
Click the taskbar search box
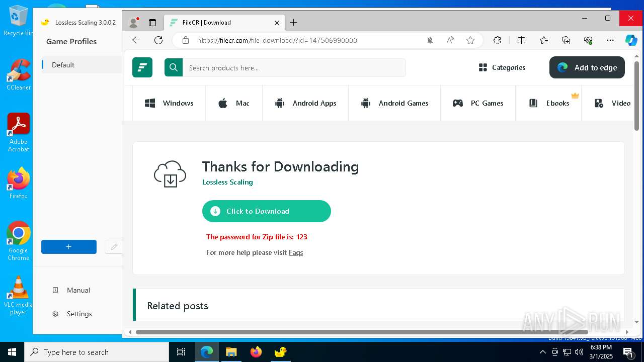coord(97,352)
